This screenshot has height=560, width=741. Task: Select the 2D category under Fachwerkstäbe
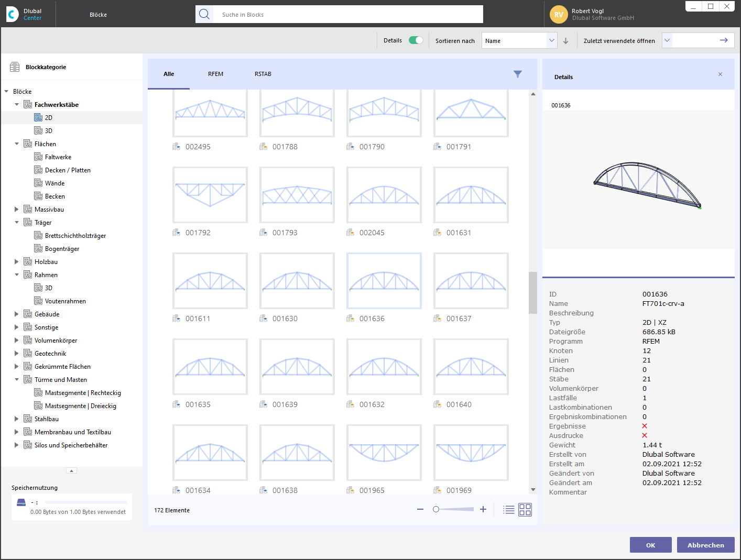click(49, 118)
